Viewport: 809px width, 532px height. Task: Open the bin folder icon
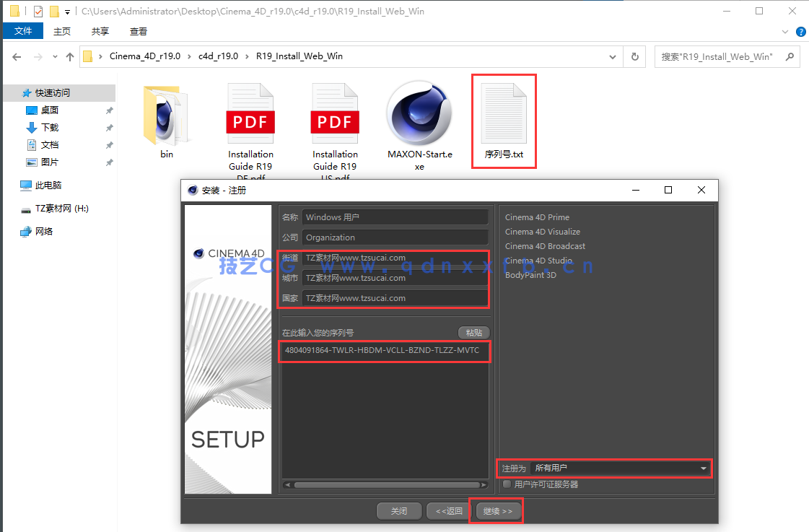click(x=167, y=115)
